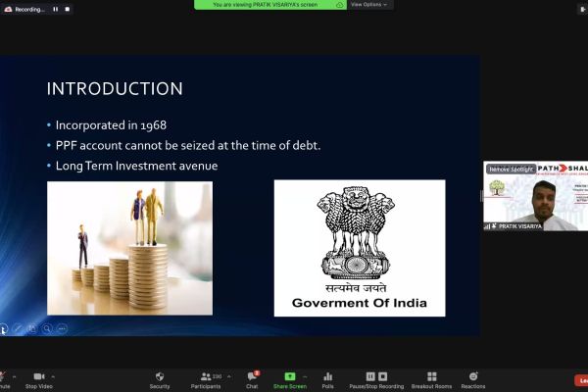The height and width of the screenshot is (392, 588).
Task: Open the Chat panel
Action: pos(252,378)
